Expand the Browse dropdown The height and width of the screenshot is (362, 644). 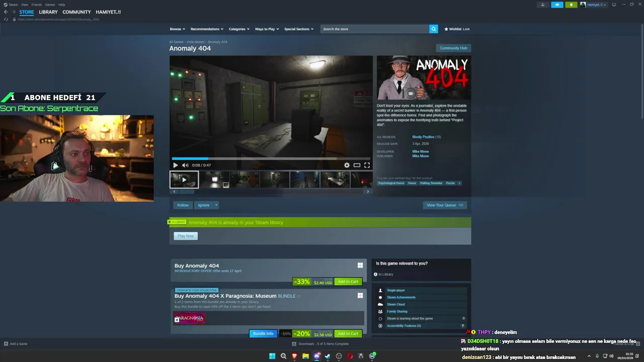click(x=177, y=29)
